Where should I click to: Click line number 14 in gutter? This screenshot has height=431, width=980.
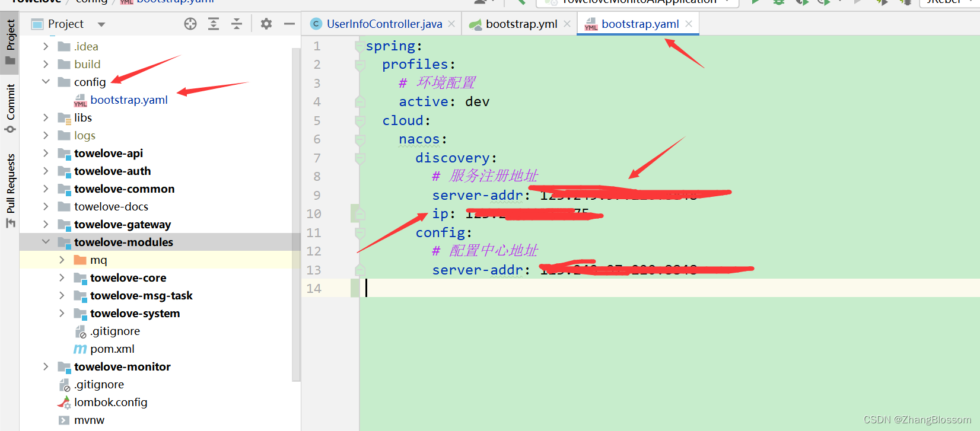click(314, 288)
